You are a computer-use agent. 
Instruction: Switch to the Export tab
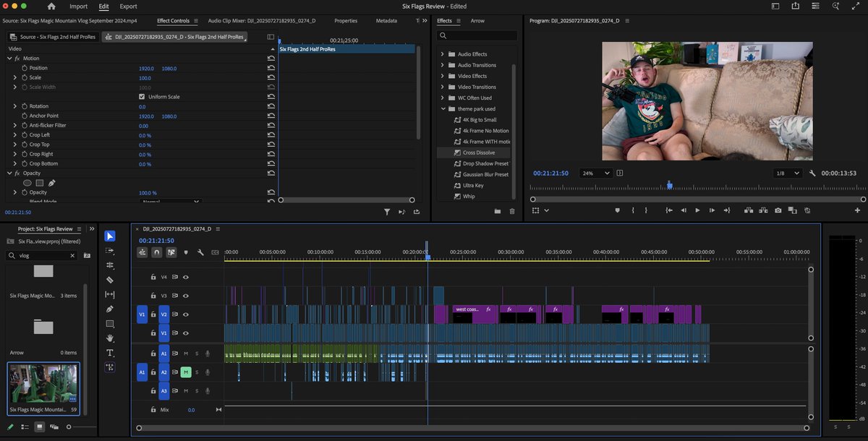[128, 6]
